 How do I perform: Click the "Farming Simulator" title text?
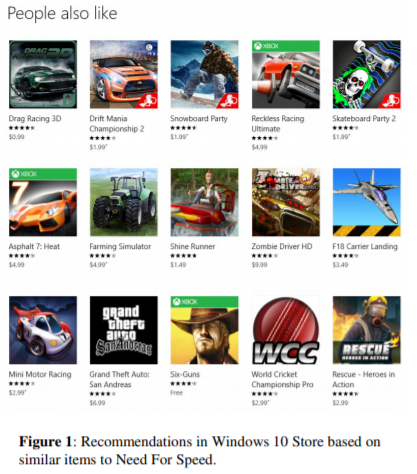pos(120,247)
